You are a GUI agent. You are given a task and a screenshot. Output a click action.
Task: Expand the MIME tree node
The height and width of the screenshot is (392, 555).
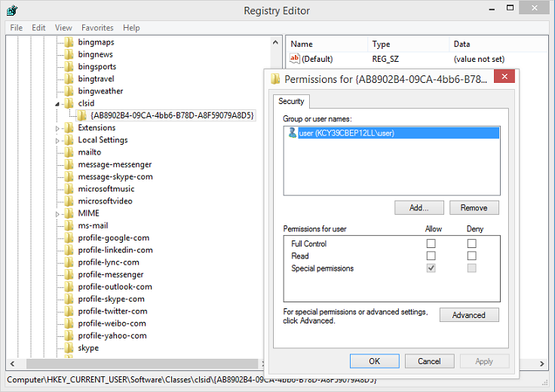point(57,214)
